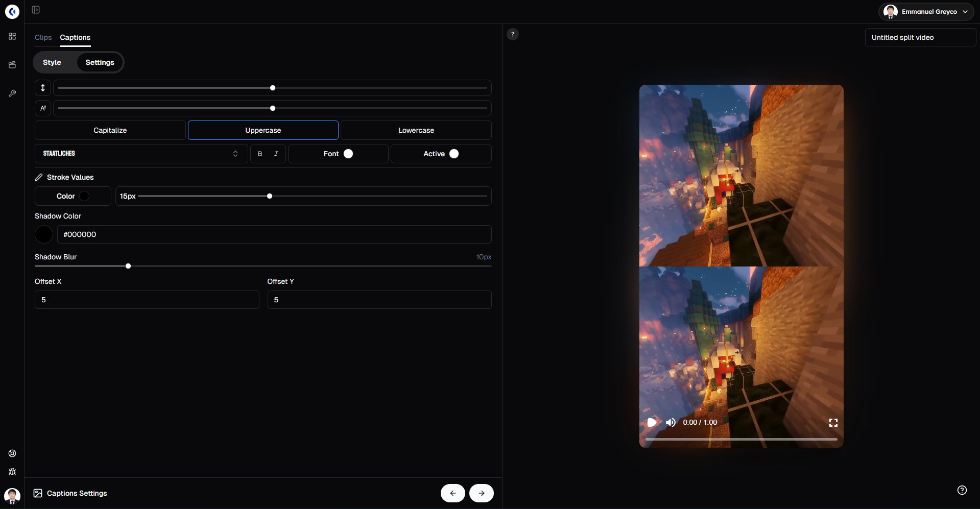Switch to the Style tab

(x=52, y=62)
